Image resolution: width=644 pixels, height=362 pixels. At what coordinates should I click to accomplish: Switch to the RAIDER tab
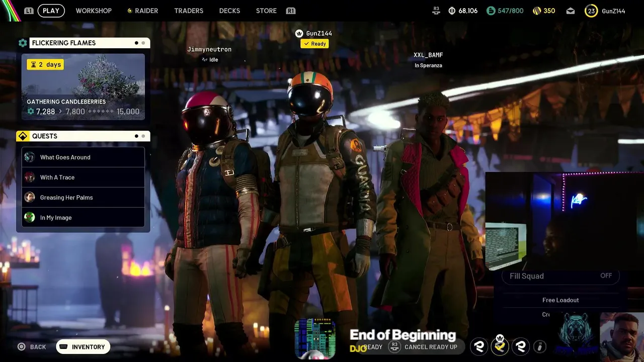tap(146, 11)
